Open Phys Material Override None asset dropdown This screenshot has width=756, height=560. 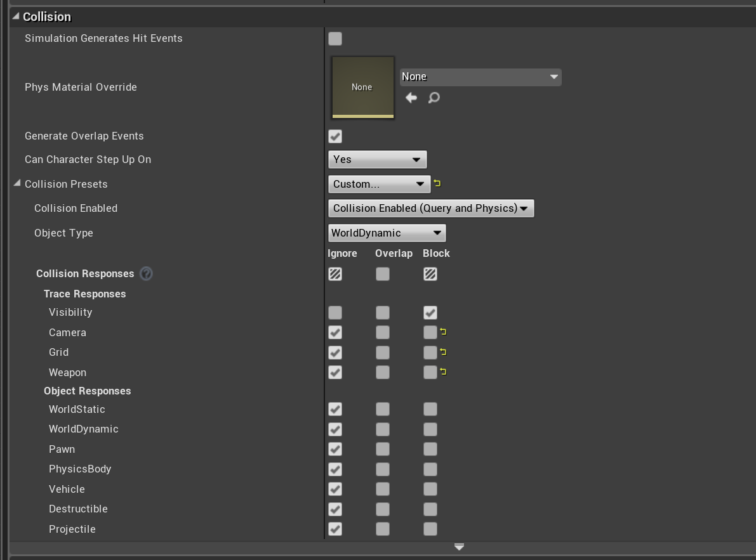coord(481,77)
